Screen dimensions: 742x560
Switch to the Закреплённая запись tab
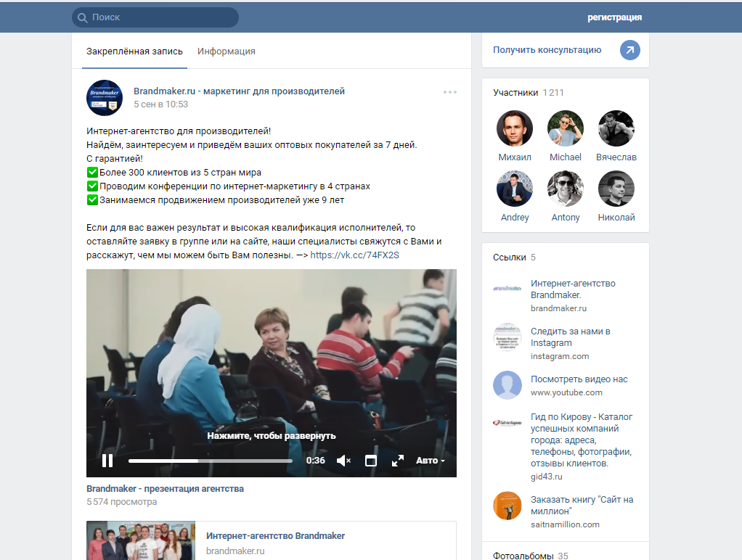(x=134, y=52)
